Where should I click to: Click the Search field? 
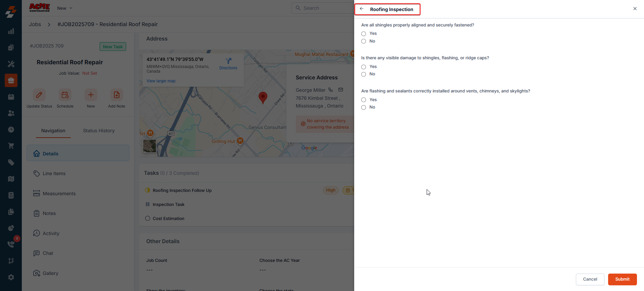click(x=323, y=8)
